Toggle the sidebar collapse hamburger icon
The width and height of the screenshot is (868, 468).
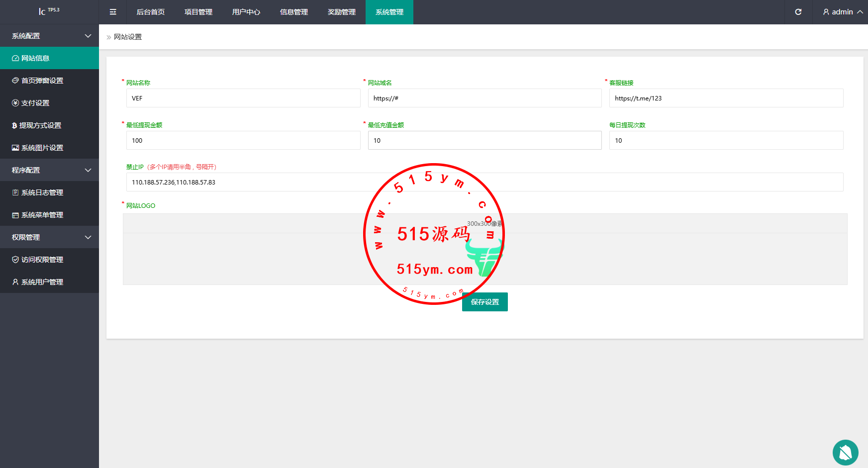pyautogui.click(x=113, y=12)
